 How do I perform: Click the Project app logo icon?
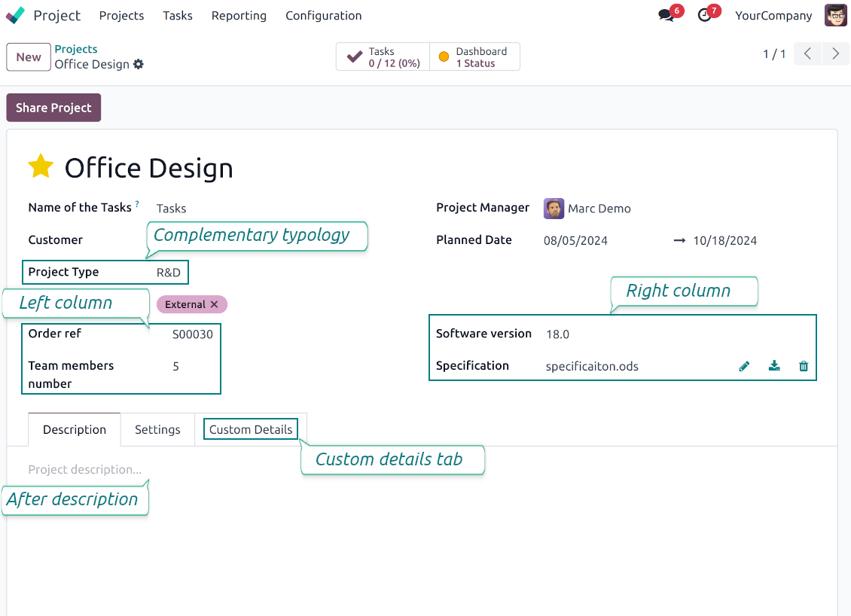point(15,15)
